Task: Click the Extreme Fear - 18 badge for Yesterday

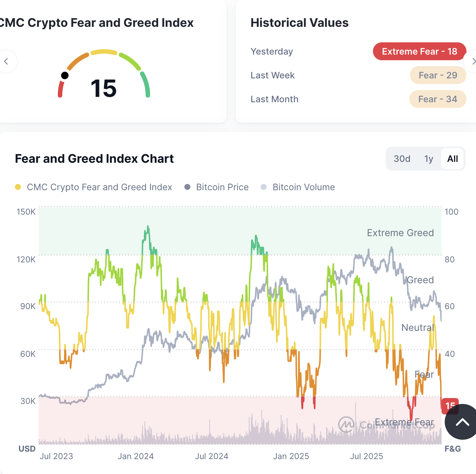Action: point(419,51)
